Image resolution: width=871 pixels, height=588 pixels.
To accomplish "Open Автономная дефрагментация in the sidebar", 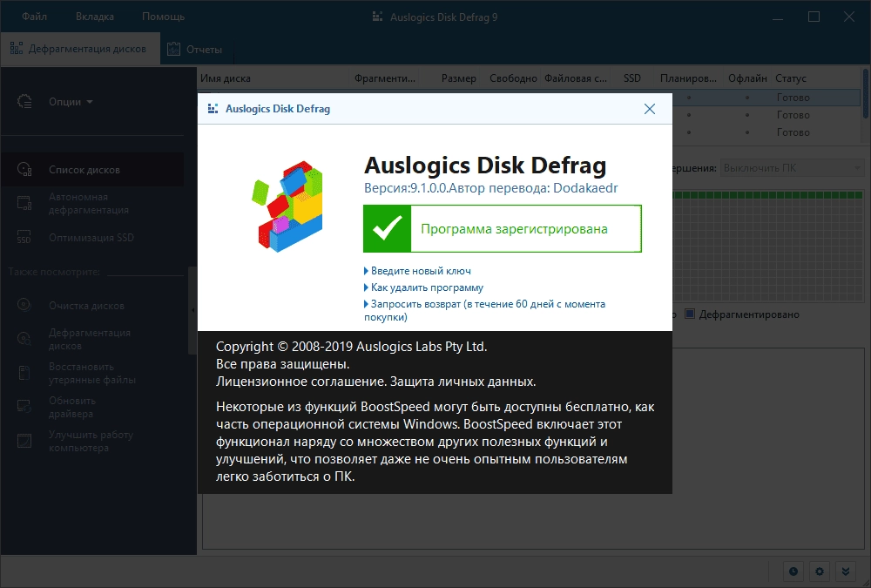I will pos(89,204).
